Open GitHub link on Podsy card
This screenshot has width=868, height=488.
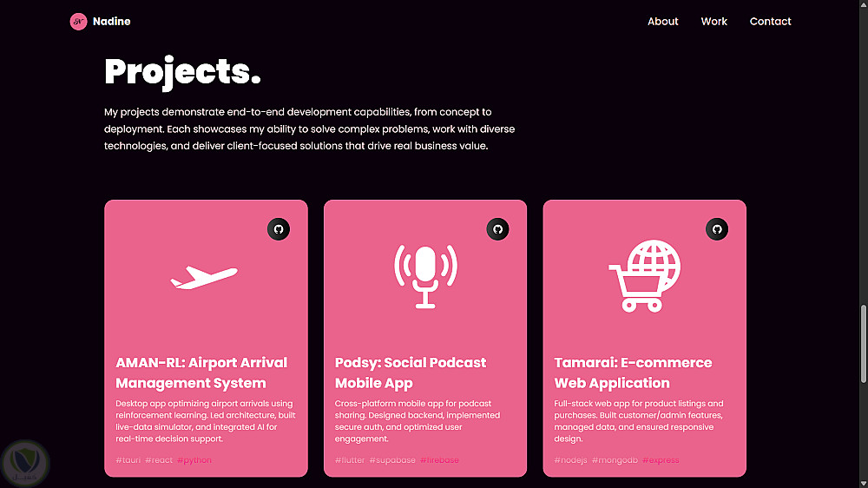(497, 229)
